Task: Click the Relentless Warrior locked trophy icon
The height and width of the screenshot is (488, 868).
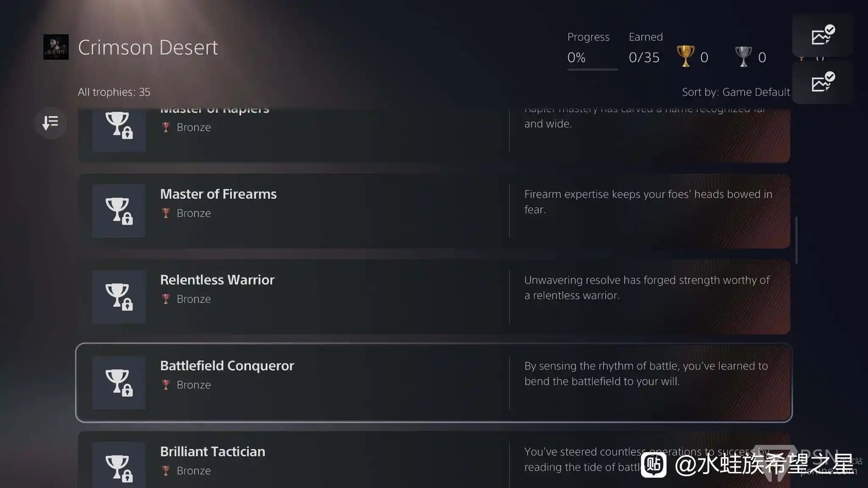Action: [119, 297]
